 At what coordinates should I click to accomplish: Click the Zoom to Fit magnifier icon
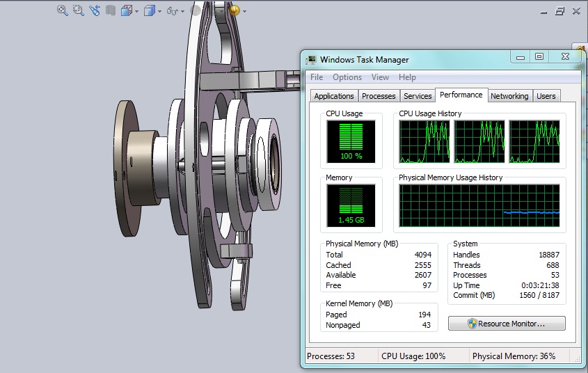[x=62, y=10]
